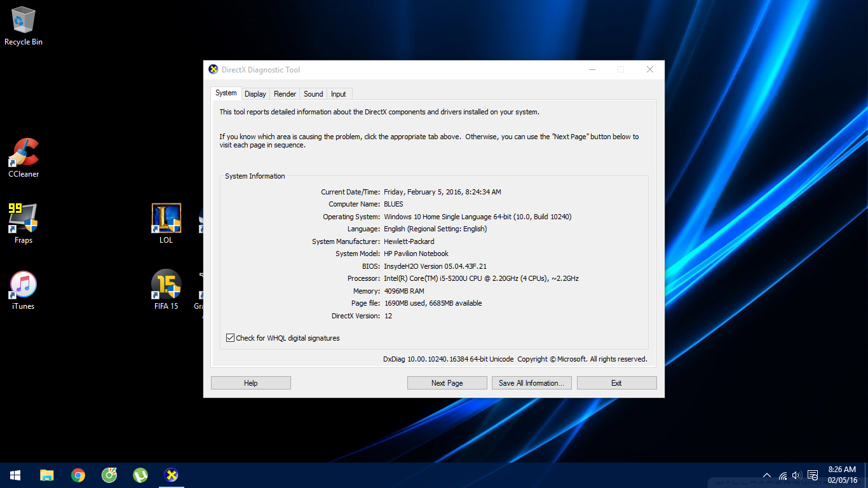Click the 'System Manufacturer:' label
Screen dimensions: 868x488
(x=346, y=241)
